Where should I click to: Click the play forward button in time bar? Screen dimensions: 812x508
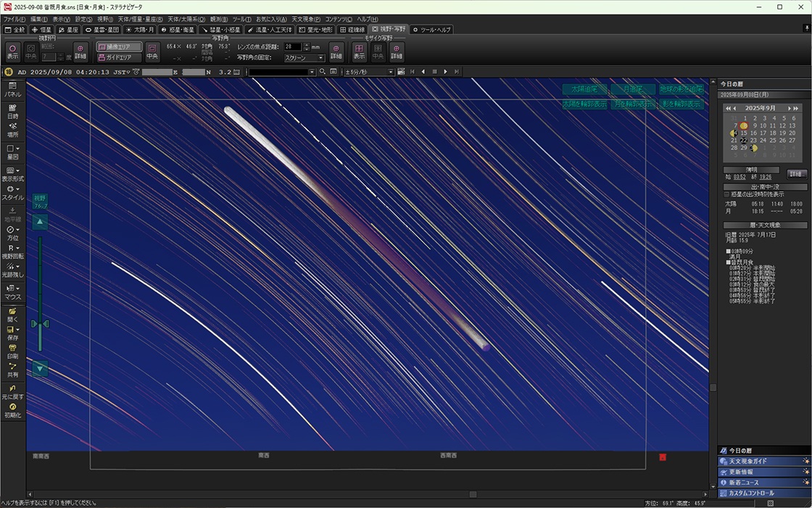[x=445, y=72]
